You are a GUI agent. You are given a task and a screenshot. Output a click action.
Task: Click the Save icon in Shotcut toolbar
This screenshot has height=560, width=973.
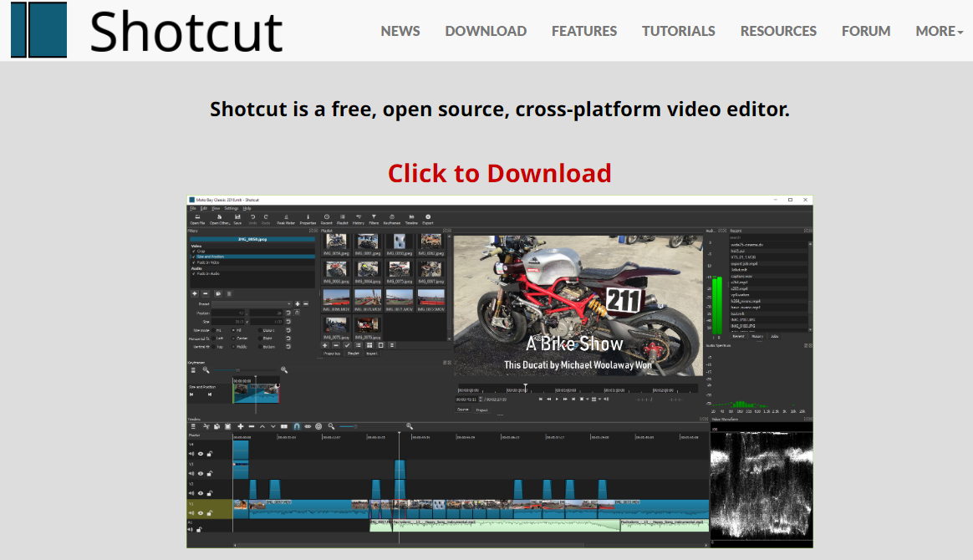pyautogui.click(x=237, y=219)
